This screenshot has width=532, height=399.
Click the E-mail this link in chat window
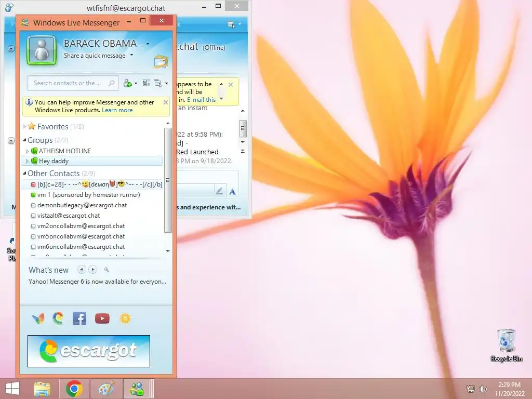[x=201, y=100]
